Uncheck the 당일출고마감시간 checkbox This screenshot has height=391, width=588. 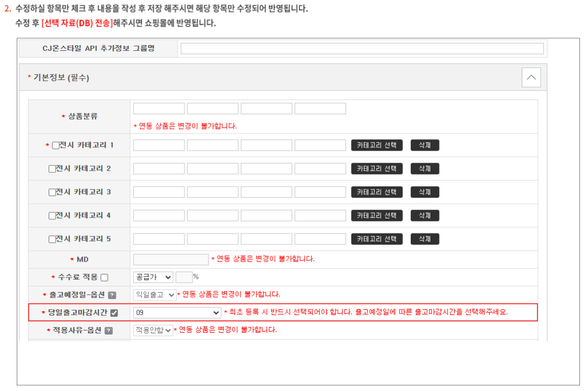tap(114, 313)
